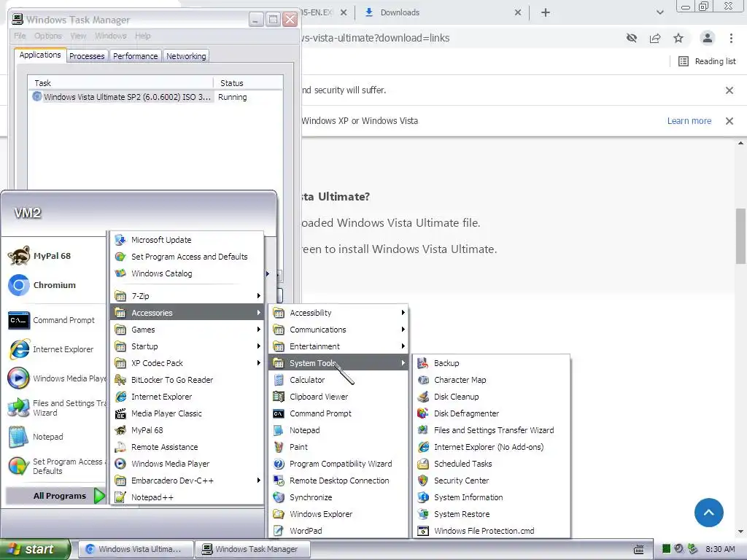747x560 pixels.
Task: Expand the 7-Zip submenu
Action: pyautogui.click(x=187, y=296)
